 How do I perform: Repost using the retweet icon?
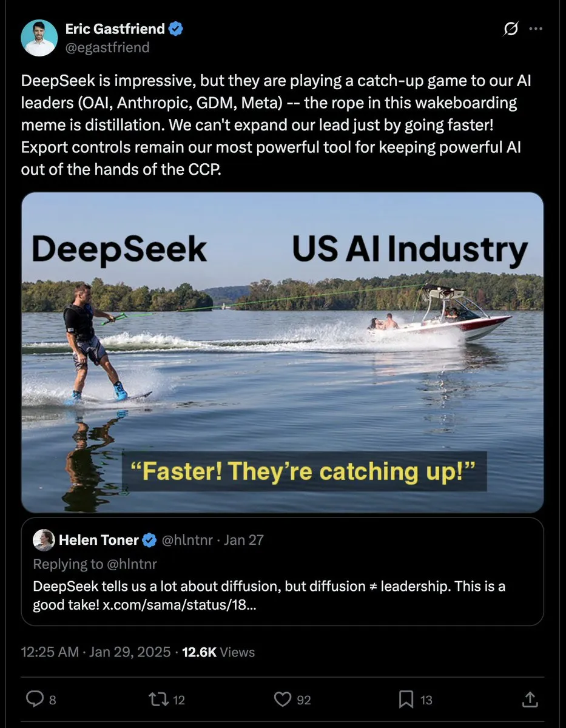[x=159, y=699]
